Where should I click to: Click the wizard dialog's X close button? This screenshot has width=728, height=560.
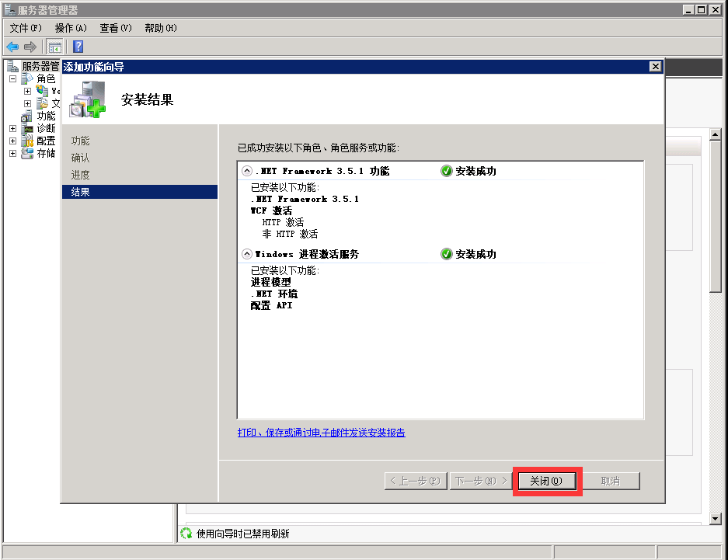coord(655,67)
